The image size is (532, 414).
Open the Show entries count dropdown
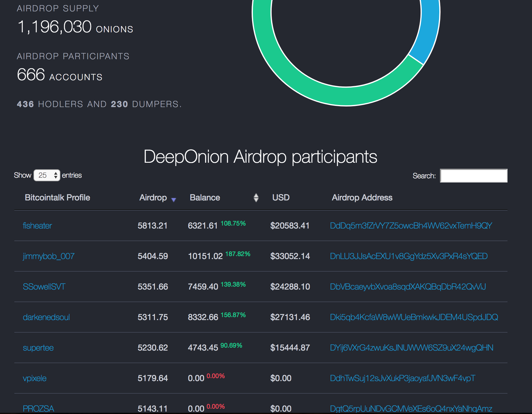[47, 175]
